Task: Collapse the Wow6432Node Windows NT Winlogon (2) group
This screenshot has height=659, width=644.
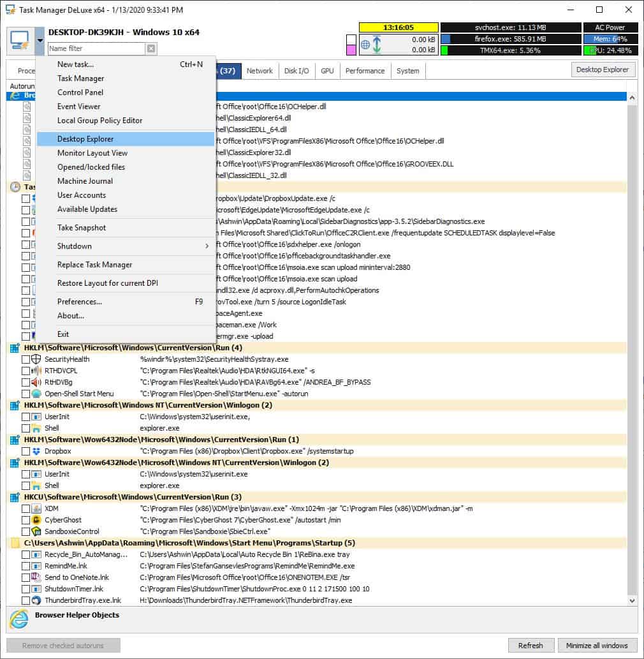Action: 15,463
